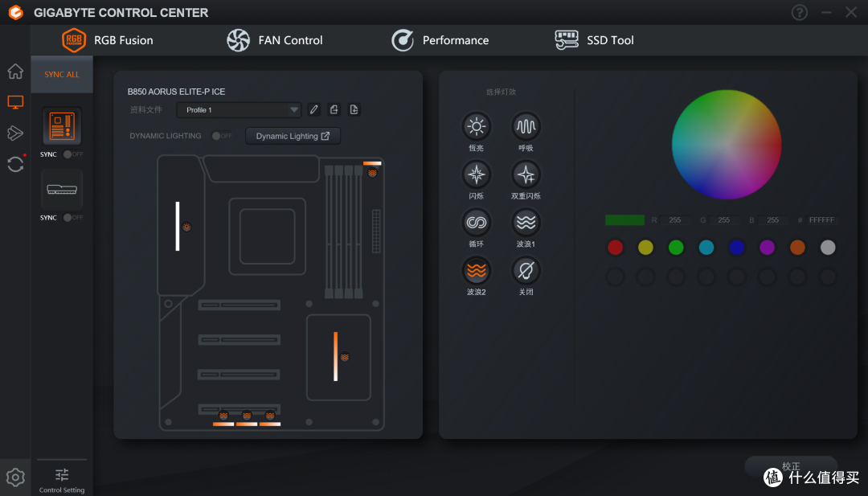Select the 波浪1 wave effect
Image resolution: width=868 pixels, height=496 pixels.
coord(526,223)
